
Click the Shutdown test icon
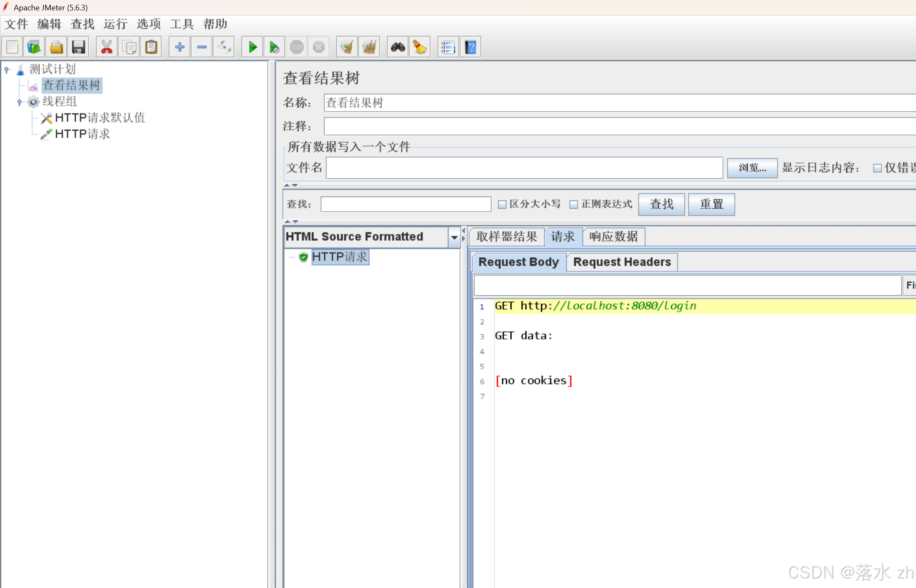[x=319, y=47]
